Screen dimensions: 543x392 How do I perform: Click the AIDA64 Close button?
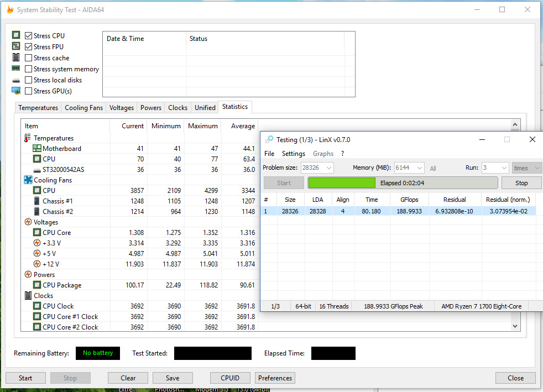[x=515, y=378]
